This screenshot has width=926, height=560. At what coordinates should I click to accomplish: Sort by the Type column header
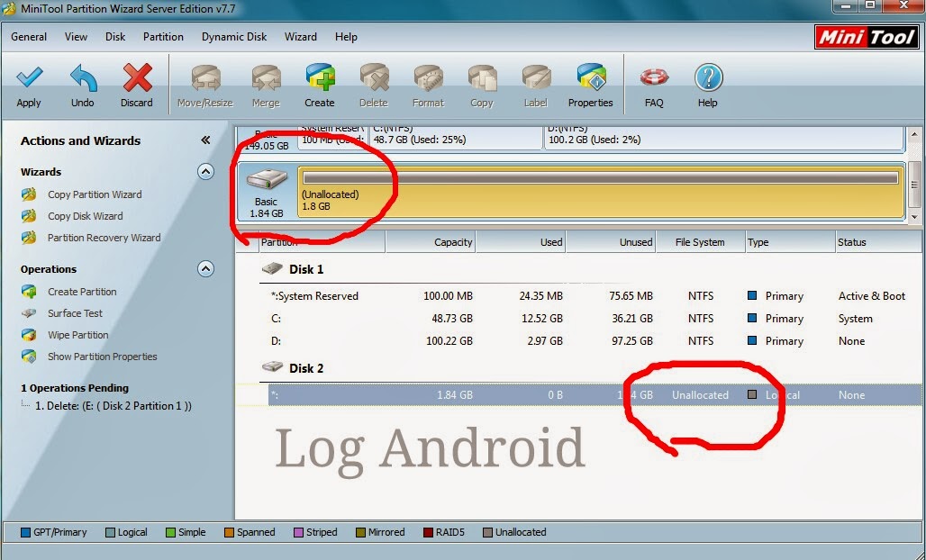[x=790, y=242]
